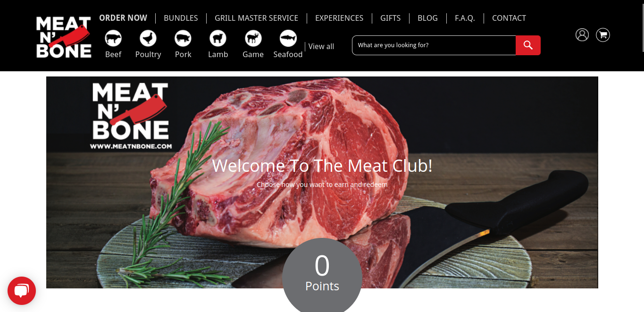The image size is (644, 312).
Task: Open the BLOG link
Action: tap(427, 18)
